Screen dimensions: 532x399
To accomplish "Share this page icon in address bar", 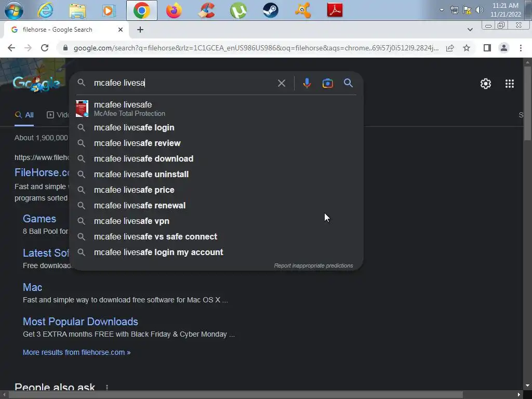I will click(x=450, y=48).
